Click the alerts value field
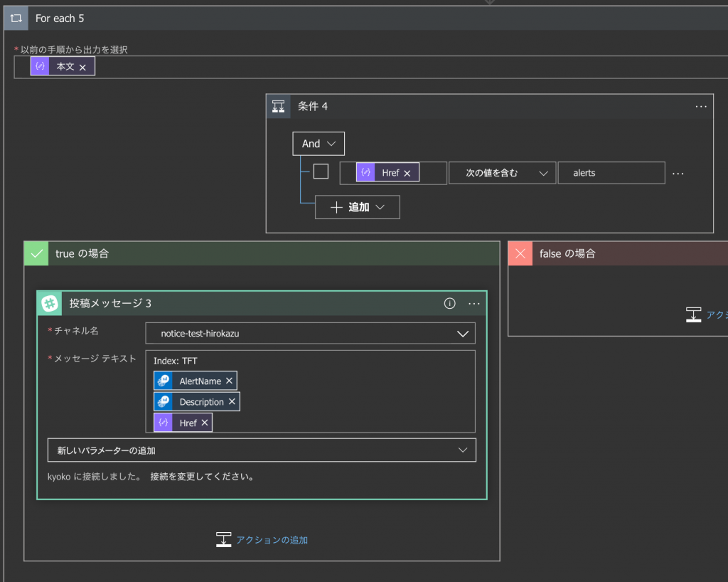 [x=611, y=173]
